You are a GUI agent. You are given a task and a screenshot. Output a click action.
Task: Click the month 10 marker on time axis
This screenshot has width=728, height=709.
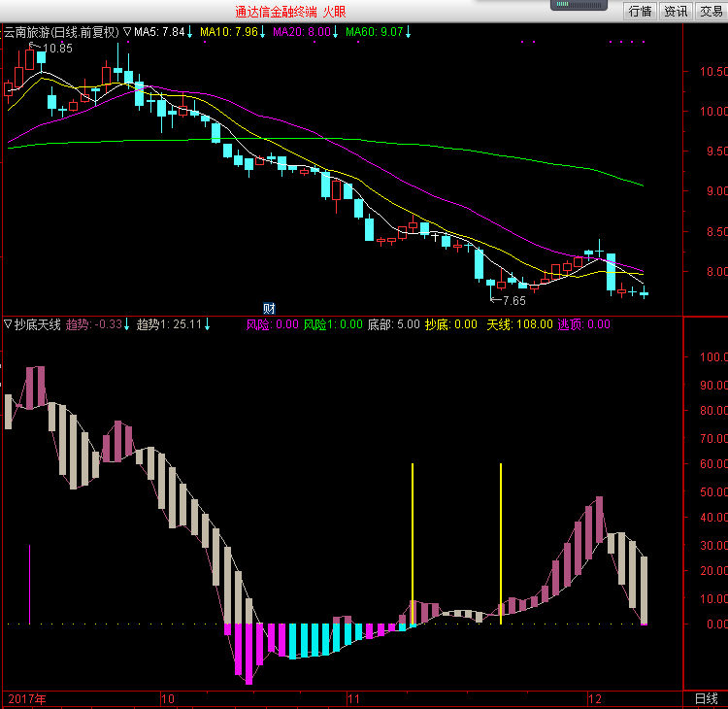(168, 698)
